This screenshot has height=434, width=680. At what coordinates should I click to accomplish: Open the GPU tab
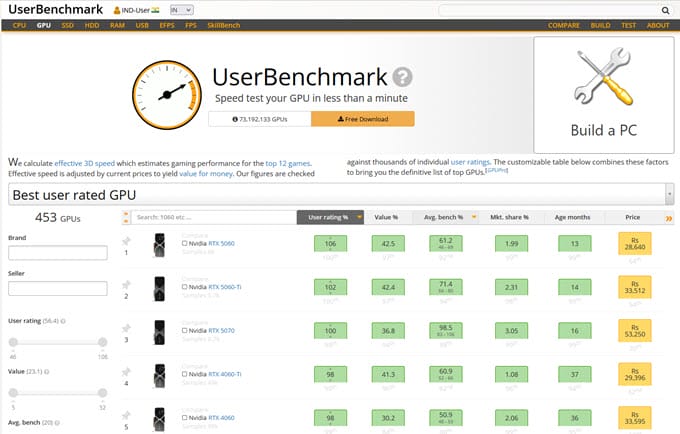(44, 25)
